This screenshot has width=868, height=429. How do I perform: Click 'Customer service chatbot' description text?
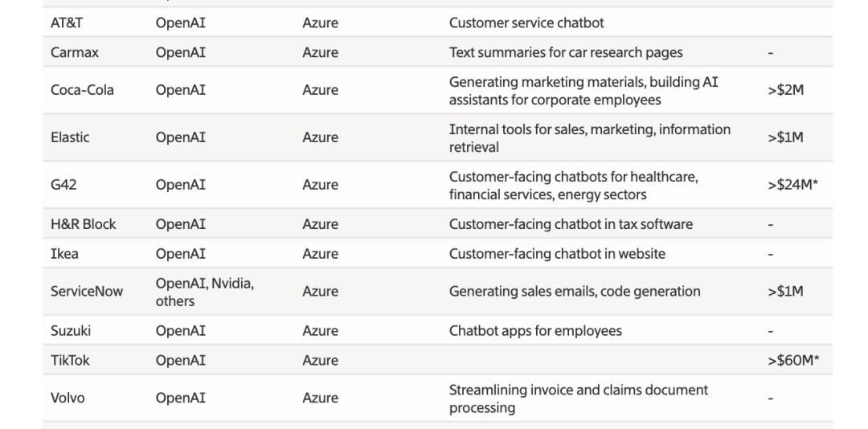[x=526, y=23]
